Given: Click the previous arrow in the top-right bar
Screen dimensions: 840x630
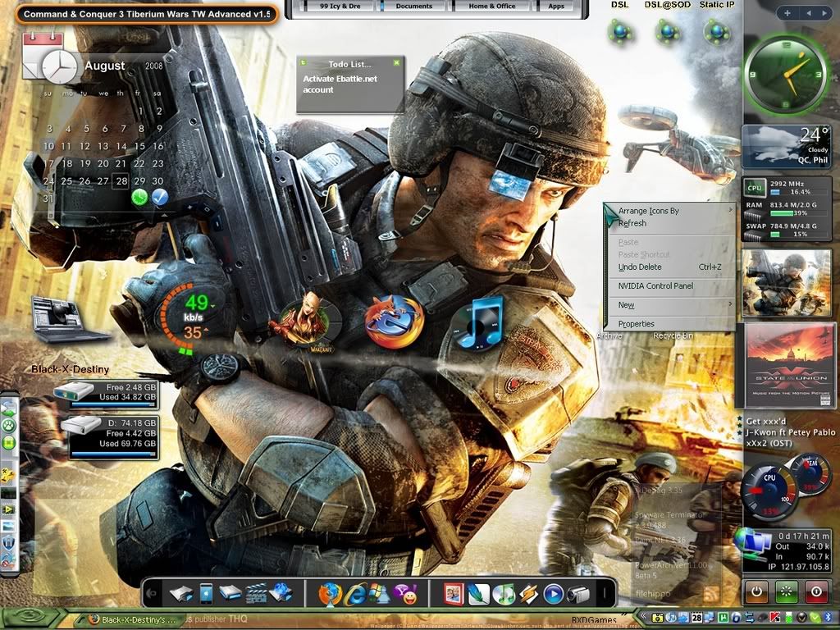Looking at the screenshot, I should click(808, 13).
